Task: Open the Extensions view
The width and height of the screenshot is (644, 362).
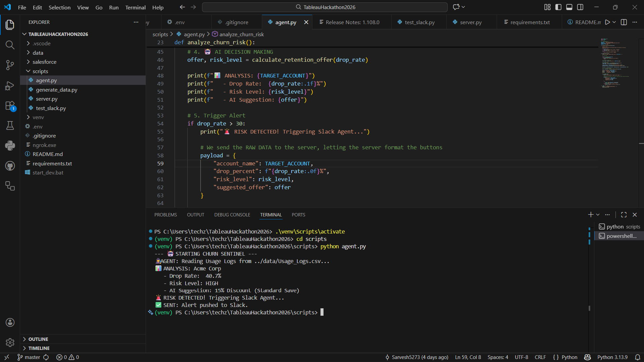Action: pos(10,106)
